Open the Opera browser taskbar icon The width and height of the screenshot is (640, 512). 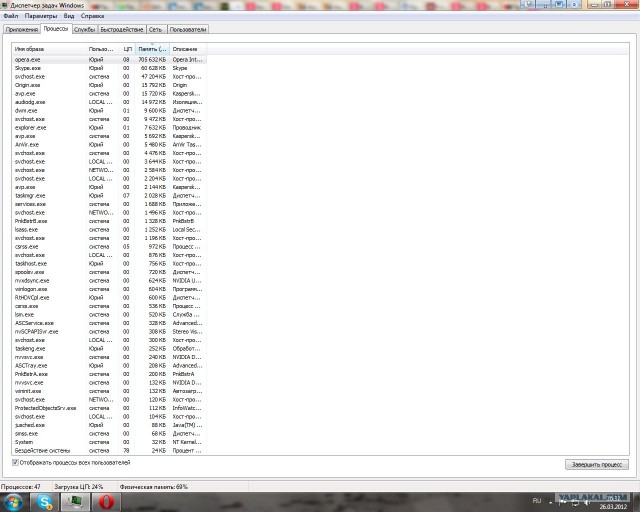106,502
